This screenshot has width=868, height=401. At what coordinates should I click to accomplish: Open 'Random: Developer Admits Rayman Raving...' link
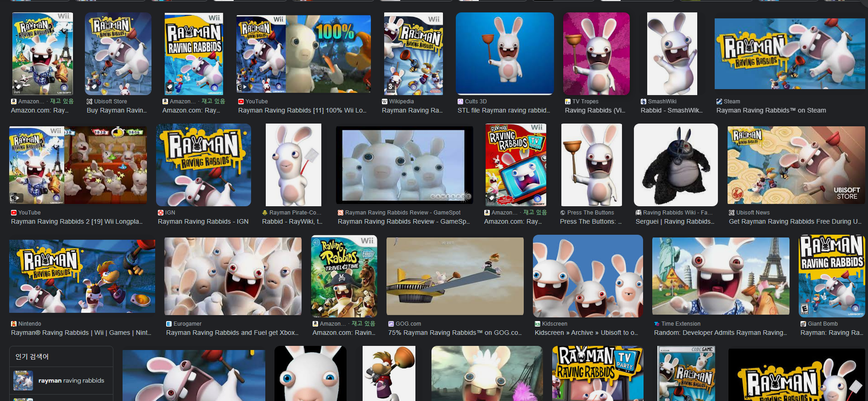click(x=720, y=333)
